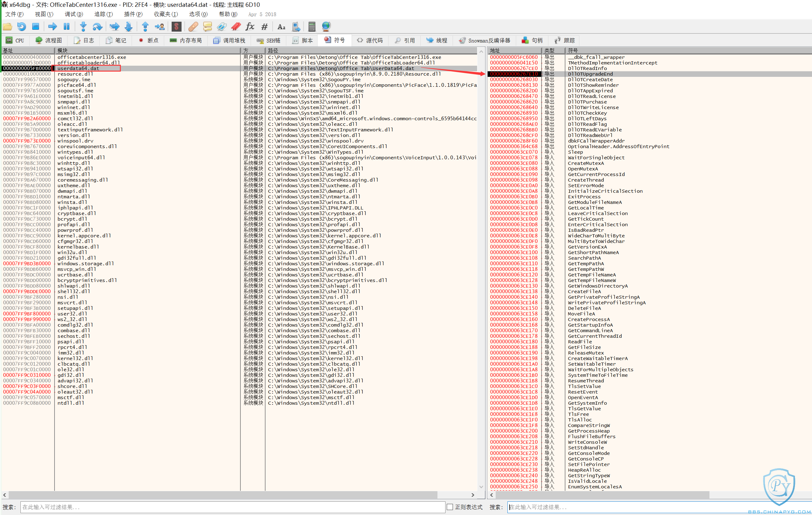Image resolution: width=812 pixels, height=515 pixels.
Task: Sort by the 符号 column header
Action: point(689,51)
